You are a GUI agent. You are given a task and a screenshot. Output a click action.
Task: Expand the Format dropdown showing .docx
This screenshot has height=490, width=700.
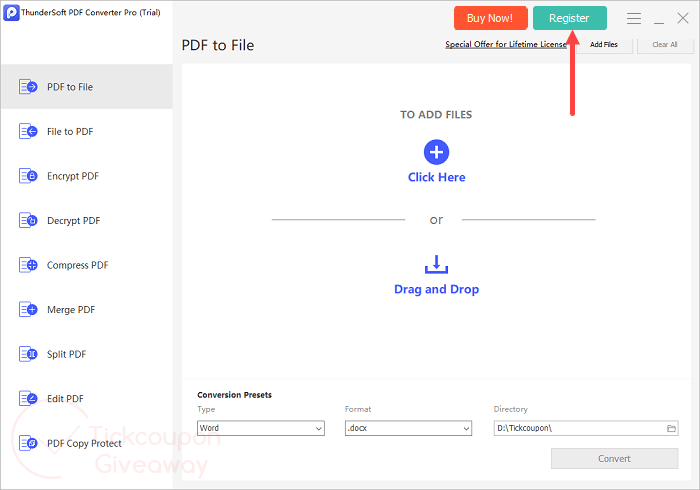pyautogui.click(x=408, y=428)
